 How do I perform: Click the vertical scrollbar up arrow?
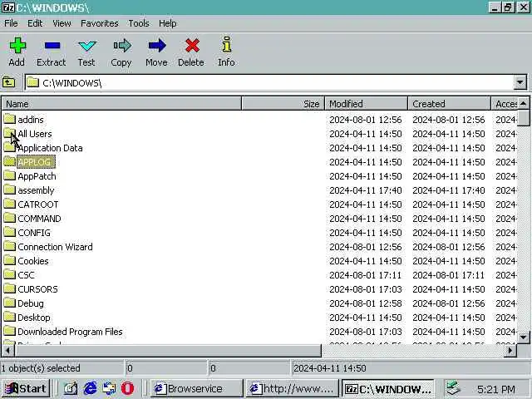click(x=523, y=103)
